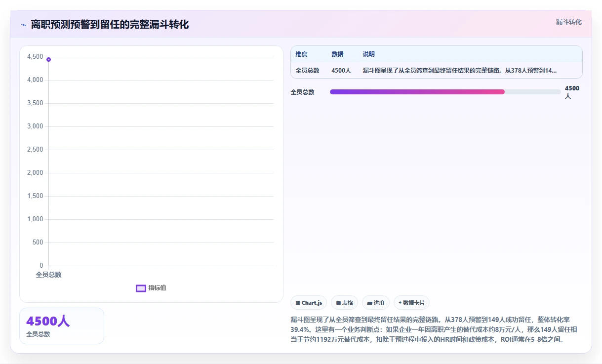Viewport: 602px width, 364px height.
Task: Click the 1,000 y-axis tick label
Action: [x=35, y=219]
